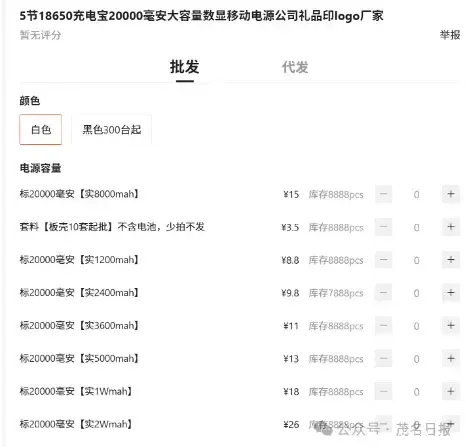Image resolution: width=466 pixels, height=448 pixels.
Task: Increase quantity for 实5000mah option
Action: coord(451,359)
